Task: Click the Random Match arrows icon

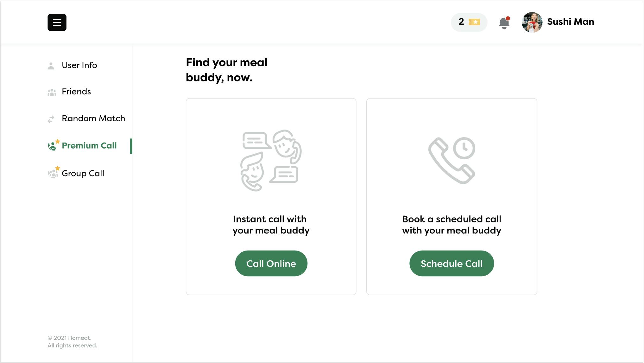Action: [51, 119]
